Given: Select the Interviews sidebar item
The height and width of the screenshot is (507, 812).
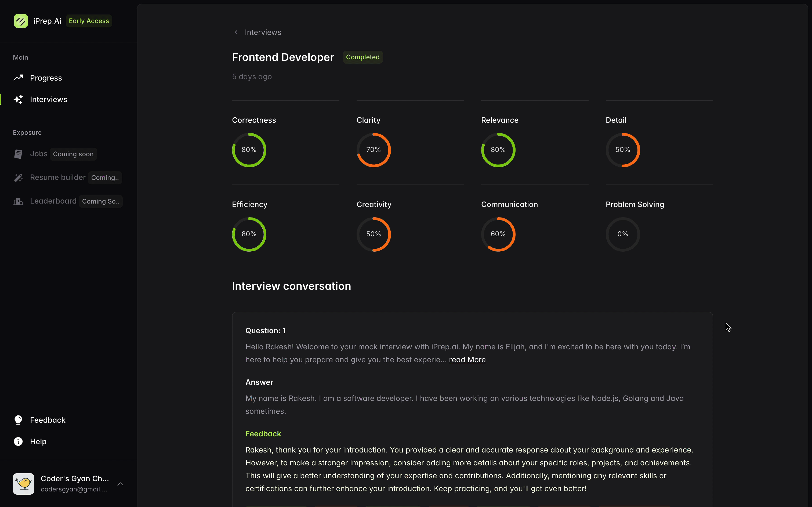Looking at the screenshot, I should coord(49,99).
